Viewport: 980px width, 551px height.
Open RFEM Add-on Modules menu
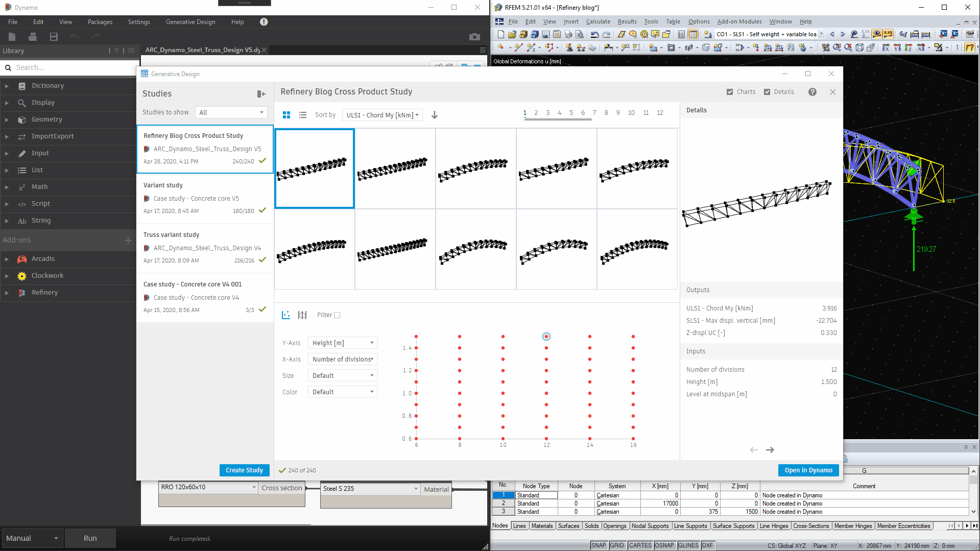pos(739,21)
